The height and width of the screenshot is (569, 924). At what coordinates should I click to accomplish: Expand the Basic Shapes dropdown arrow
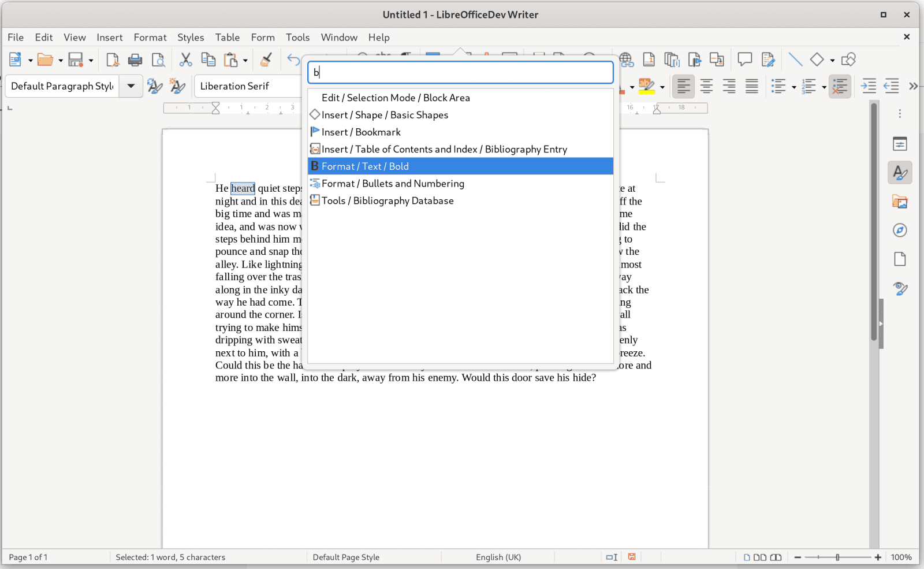point(832,59)
